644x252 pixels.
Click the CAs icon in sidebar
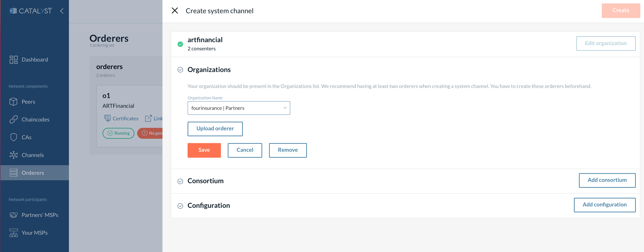point(13,137)
